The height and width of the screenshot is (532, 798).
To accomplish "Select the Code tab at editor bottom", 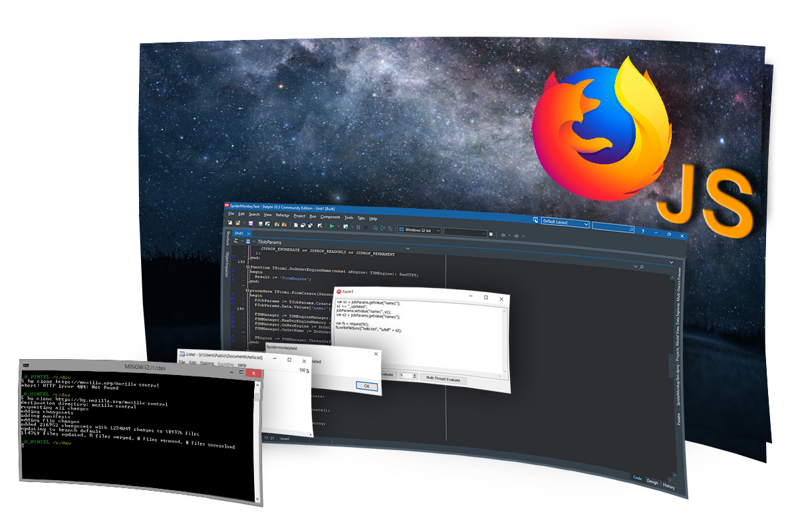I will pyautogui.click(x=637, y=477).
